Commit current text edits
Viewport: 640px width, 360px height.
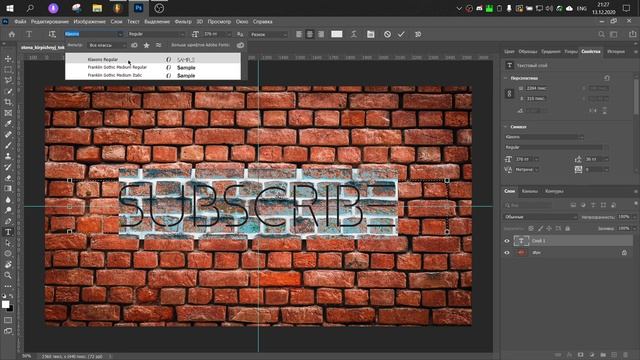click(401, 34)
